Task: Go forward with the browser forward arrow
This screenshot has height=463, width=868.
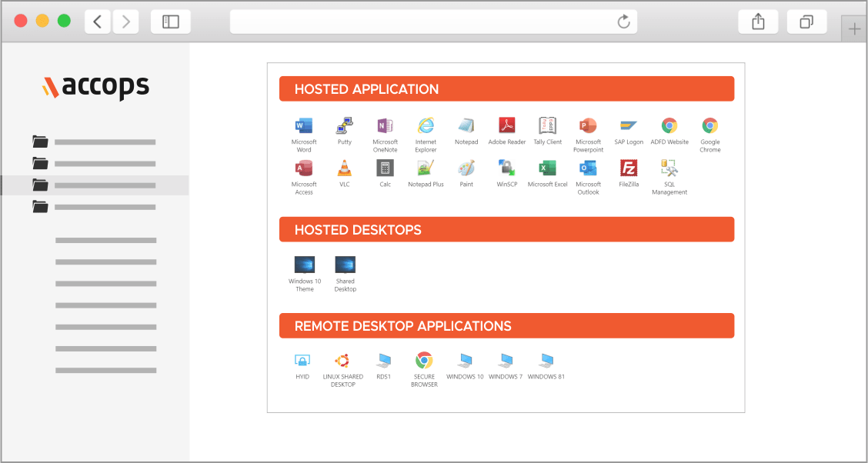Action: [x=125, y=22]
